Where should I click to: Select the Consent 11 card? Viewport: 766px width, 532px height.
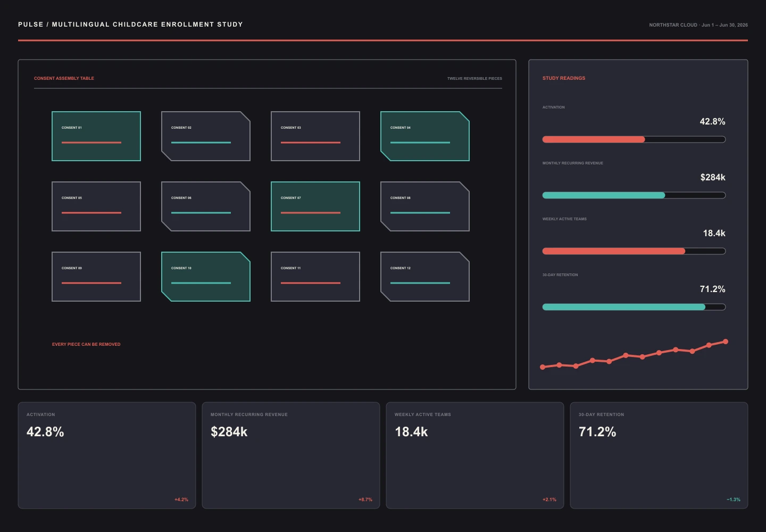point(315,277)
